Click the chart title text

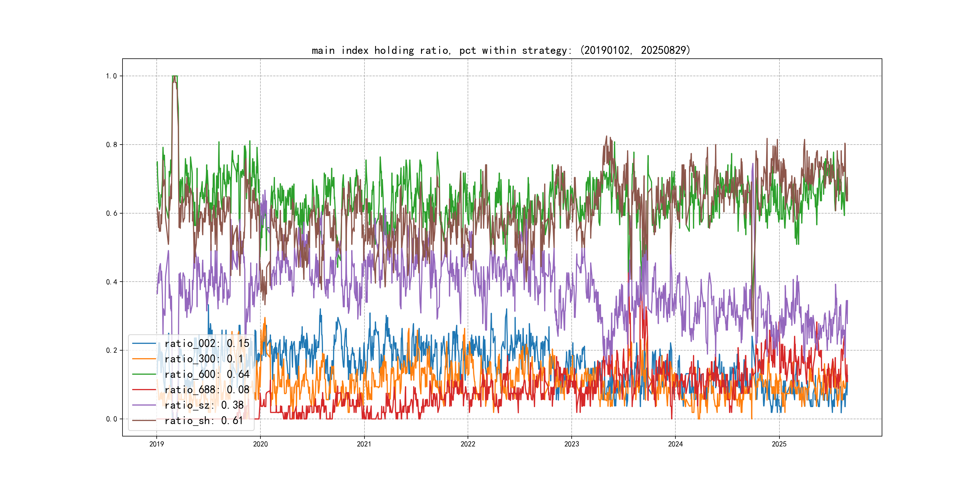pos(501,50)
